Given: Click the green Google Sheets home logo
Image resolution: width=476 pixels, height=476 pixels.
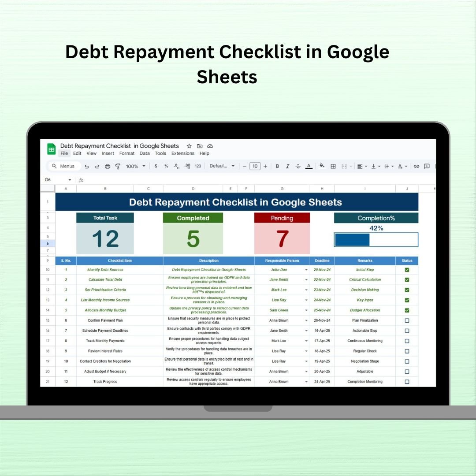Looking at the screenshot, I should click(51, 149).
